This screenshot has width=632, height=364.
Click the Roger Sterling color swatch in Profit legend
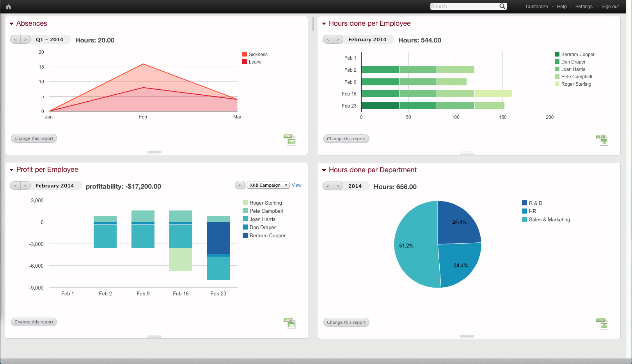click(x=245, y=203)
